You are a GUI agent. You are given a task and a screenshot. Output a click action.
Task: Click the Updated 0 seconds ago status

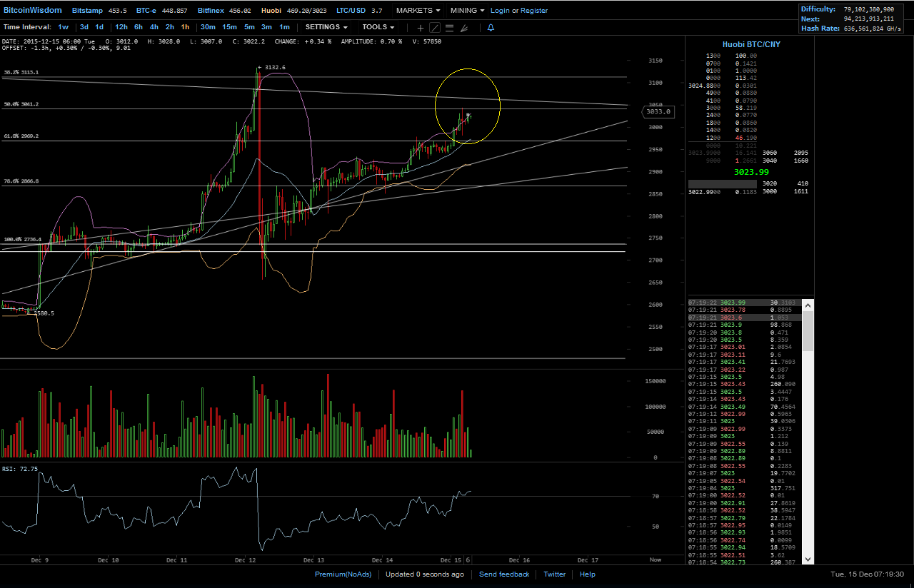click(x=425, y=574)
